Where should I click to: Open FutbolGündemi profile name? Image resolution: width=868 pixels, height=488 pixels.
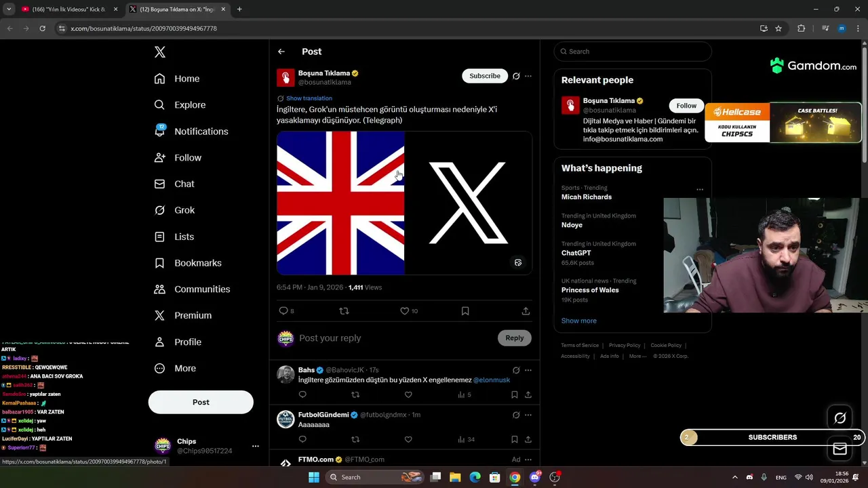coord(323,415)
